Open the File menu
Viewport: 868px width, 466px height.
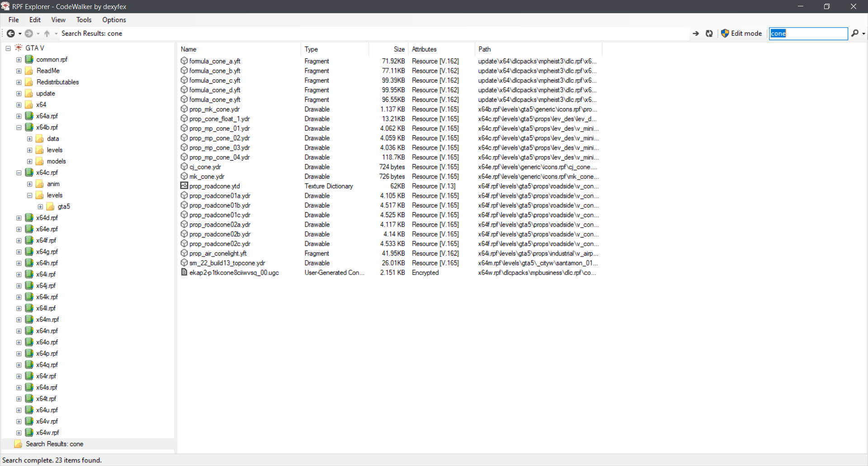14,20
